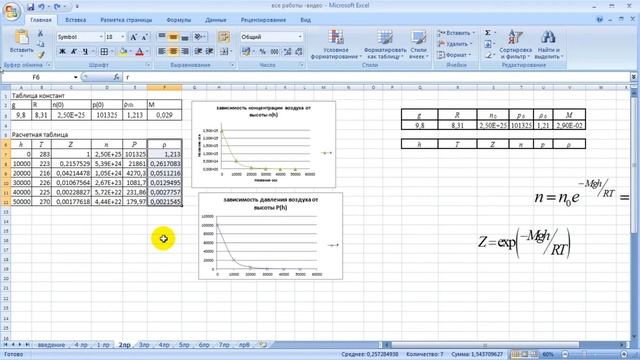Open Excel Help question mark icon
The width and height of the screenshot is (640, 360).
pos(600,20)
